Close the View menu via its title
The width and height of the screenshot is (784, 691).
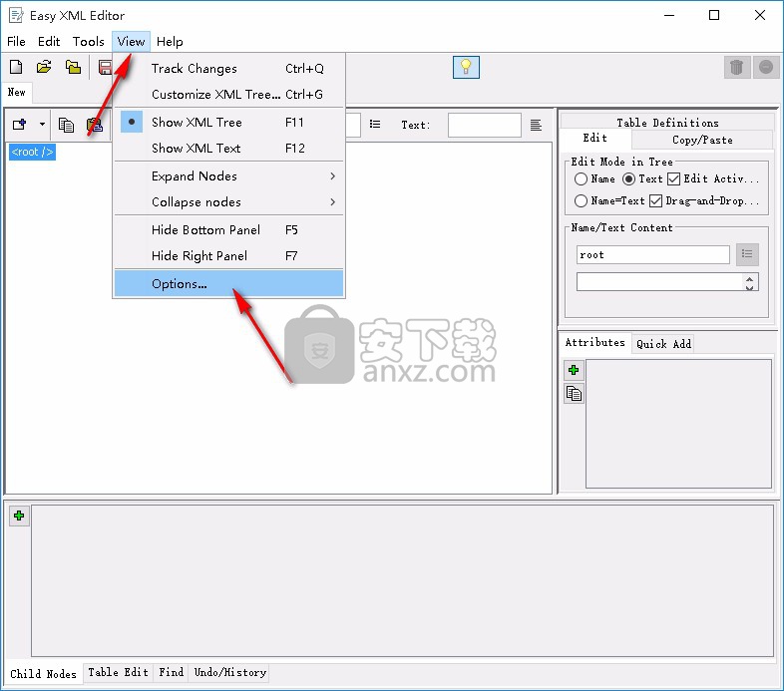tap(131, 42)
